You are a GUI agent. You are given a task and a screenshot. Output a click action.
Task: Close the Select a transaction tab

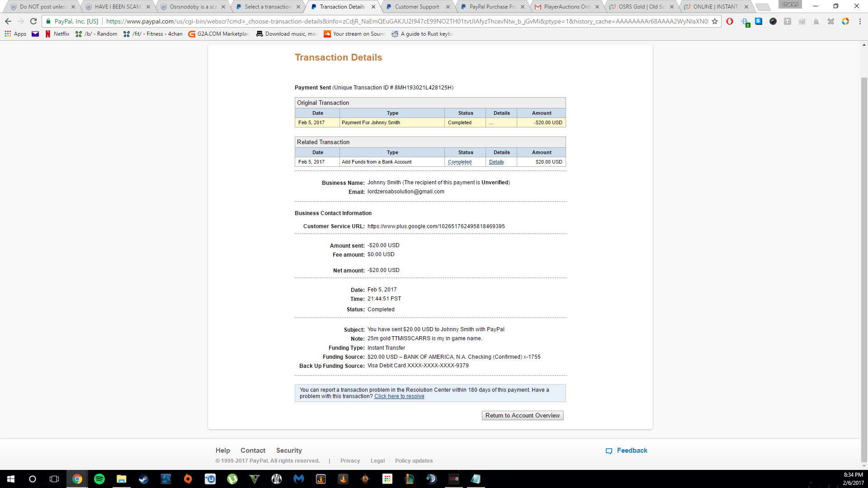298,7
